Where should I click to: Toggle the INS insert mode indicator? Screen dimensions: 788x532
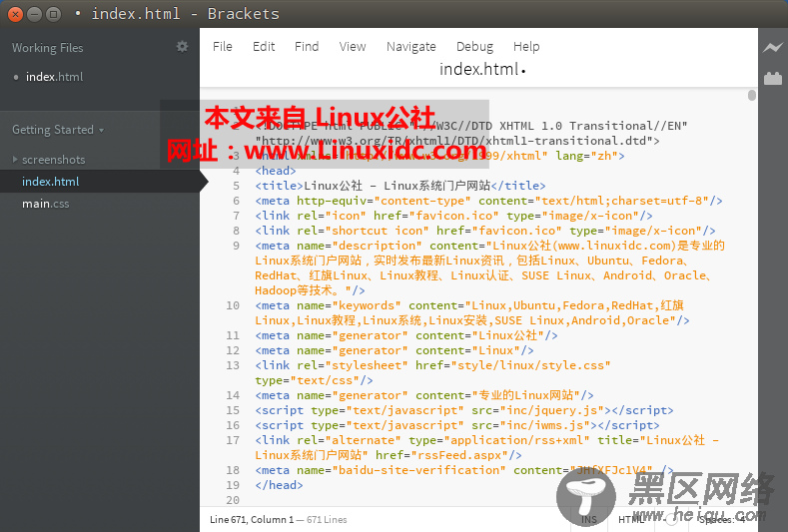(589, 519)
